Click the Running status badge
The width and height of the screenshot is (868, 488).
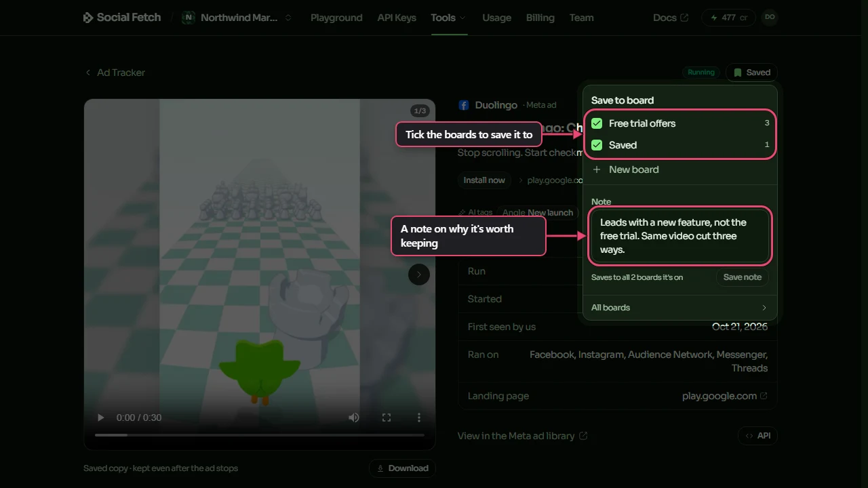click(701, 73)
